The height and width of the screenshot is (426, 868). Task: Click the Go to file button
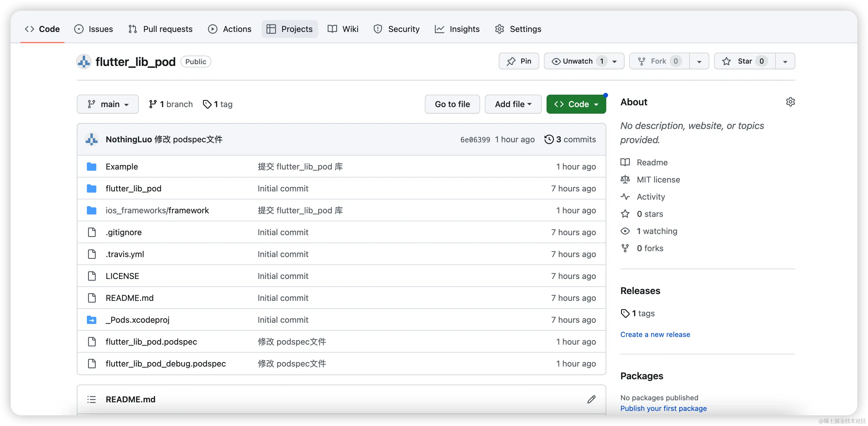click(x=452, y=104)
